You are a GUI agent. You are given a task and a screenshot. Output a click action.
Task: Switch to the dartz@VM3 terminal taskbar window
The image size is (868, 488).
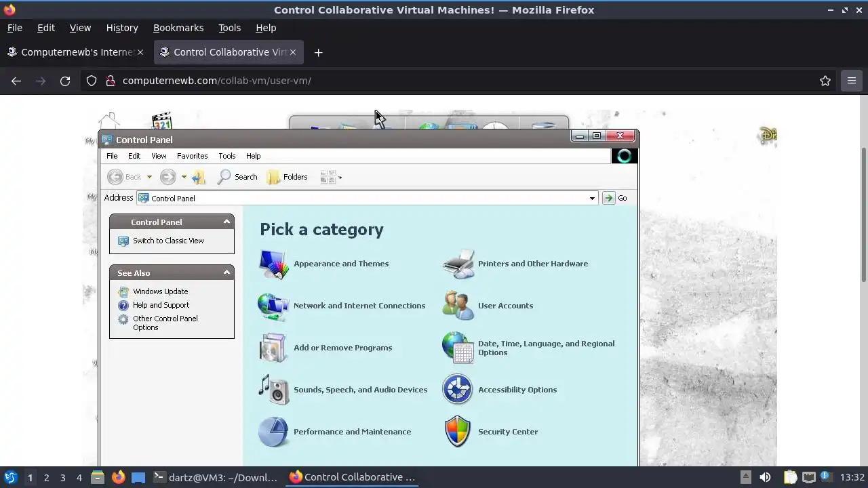tap(216, 477)
